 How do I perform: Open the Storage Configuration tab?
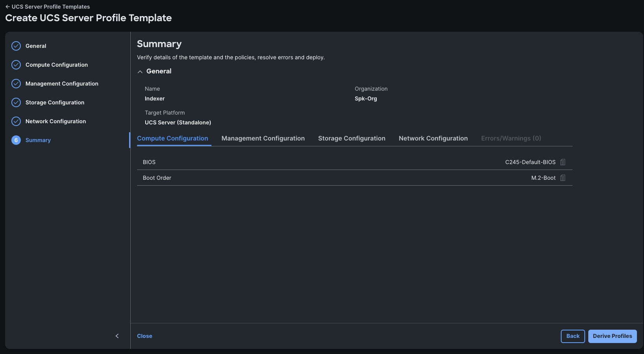352,138
